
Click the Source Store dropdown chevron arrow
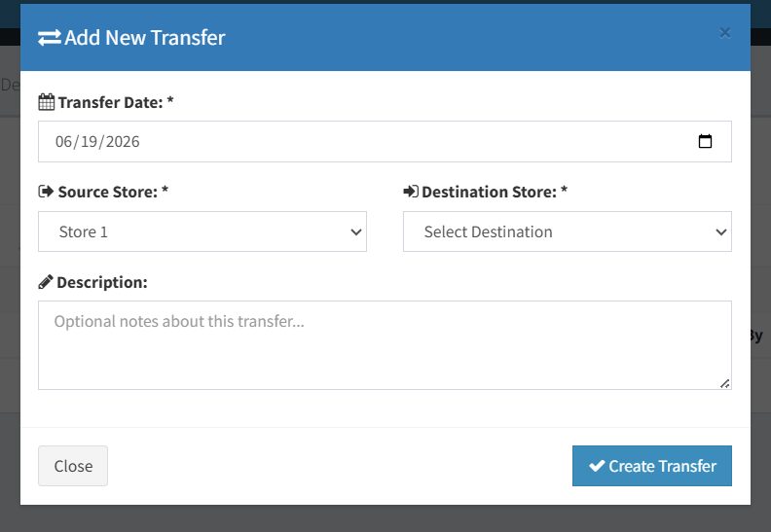(x=356, y=231)
